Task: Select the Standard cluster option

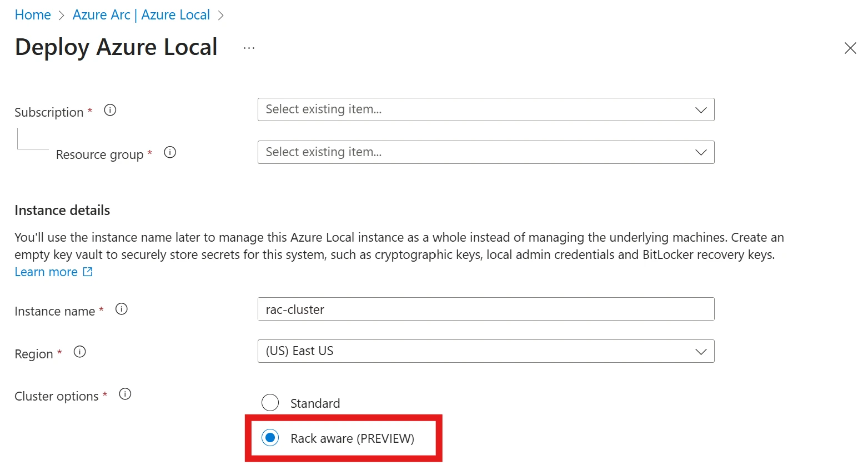Action: pyautogui.click(x=270, y=402)
